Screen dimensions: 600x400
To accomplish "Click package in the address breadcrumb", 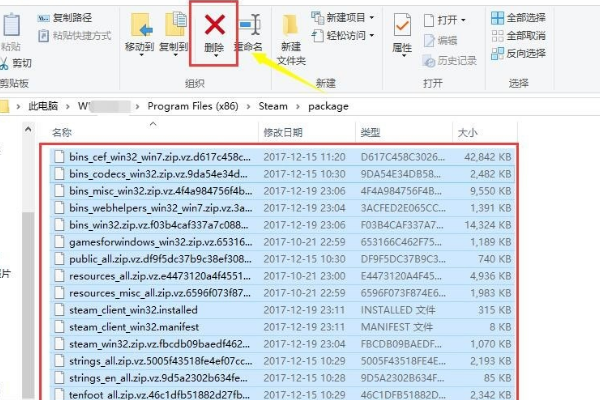I will (x=328, y=106).
